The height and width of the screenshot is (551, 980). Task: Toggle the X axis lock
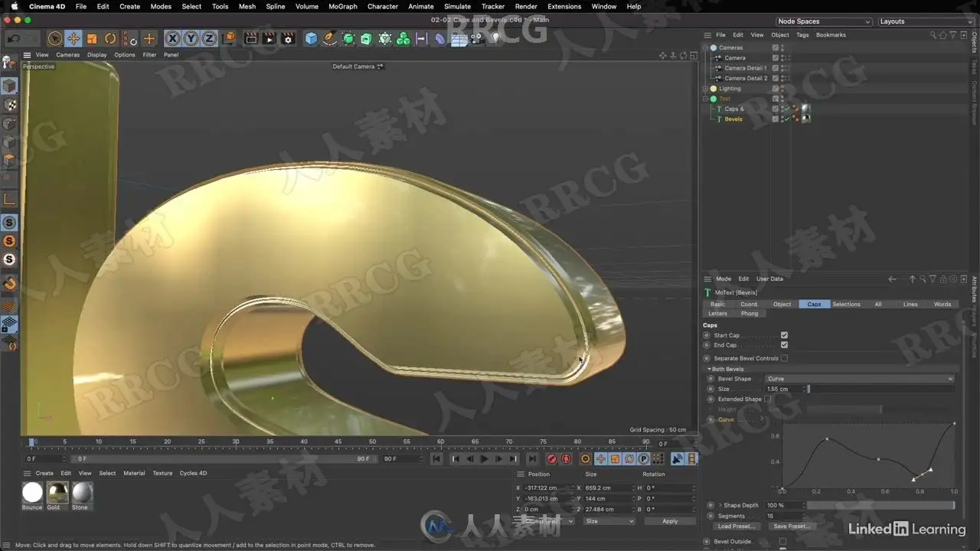pyautogui.click(x=172, y=38)
